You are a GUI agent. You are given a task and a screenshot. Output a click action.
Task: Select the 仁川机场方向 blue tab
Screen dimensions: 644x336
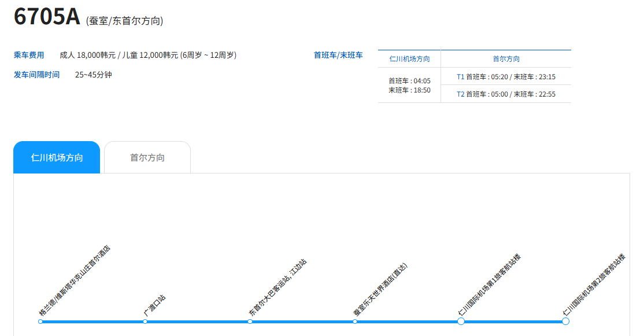(x=57, y=157)
